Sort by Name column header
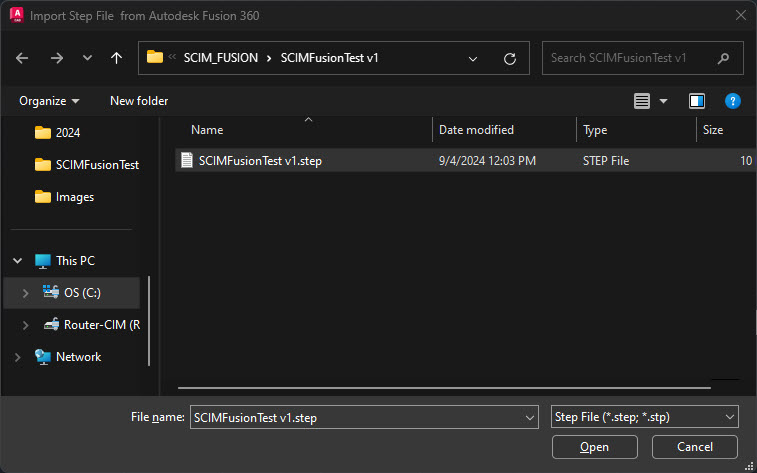The image size is (757, 473). 207,130
